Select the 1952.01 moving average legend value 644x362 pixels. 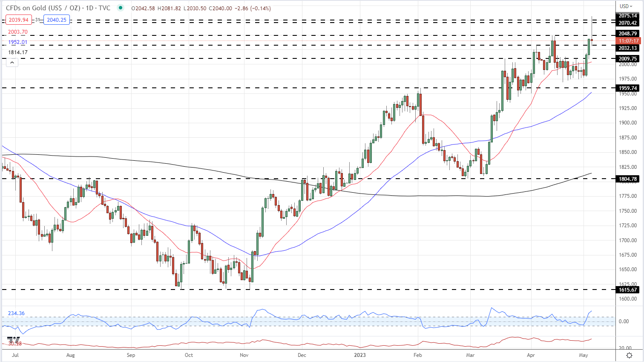tap(18, 42)
